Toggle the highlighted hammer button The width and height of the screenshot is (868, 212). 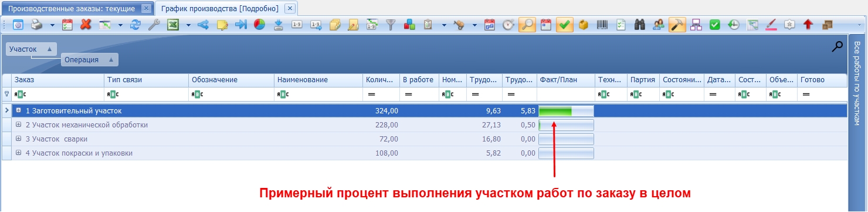pos(677,25)
